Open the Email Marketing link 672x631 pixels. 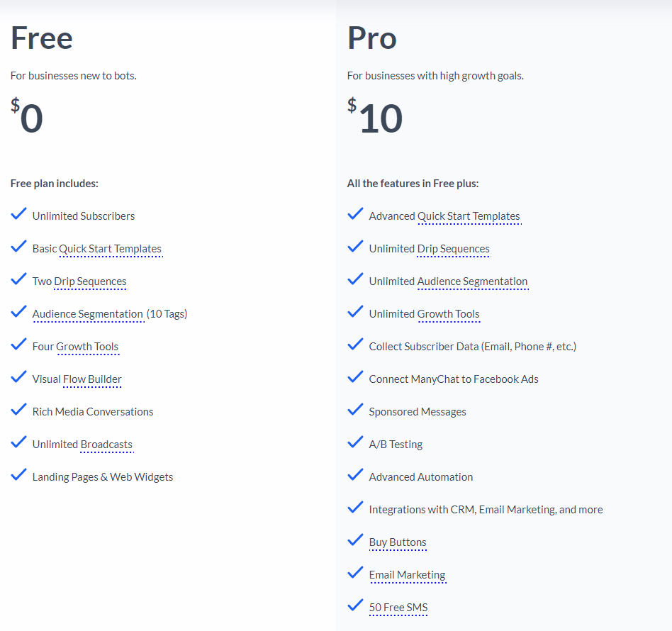(x=408, y=575)
